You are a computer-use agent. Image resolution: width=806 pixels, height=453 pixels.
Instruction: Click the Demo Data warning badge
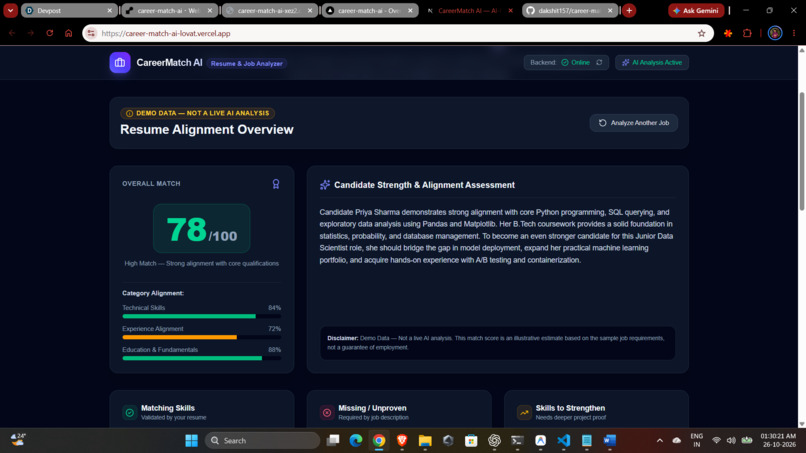point(197,113)
